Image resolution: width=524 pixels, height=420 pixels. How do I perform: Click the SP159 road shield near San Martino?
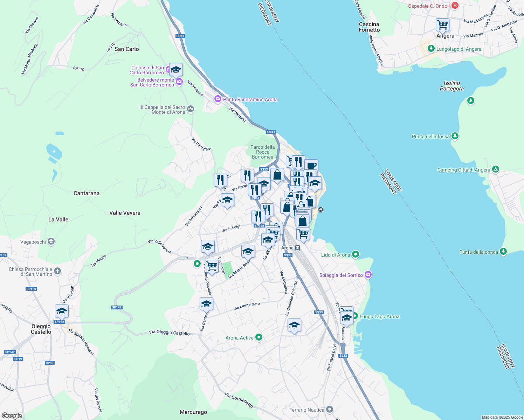tap(31, 289)
